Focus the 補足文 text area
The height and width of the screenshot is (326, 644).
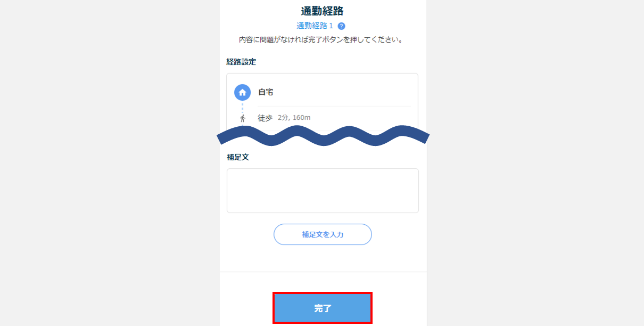coord(323,191)
